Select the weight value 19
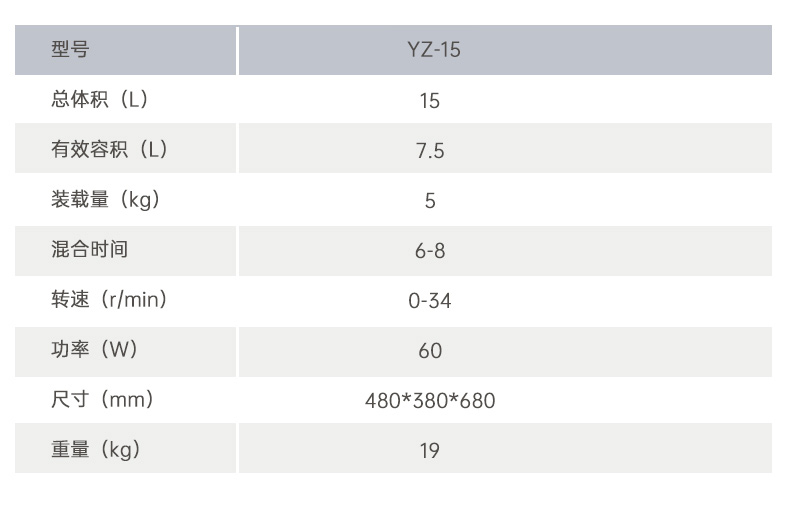The width and height of the screenshot is (790, 514). (x=430, y=451)
